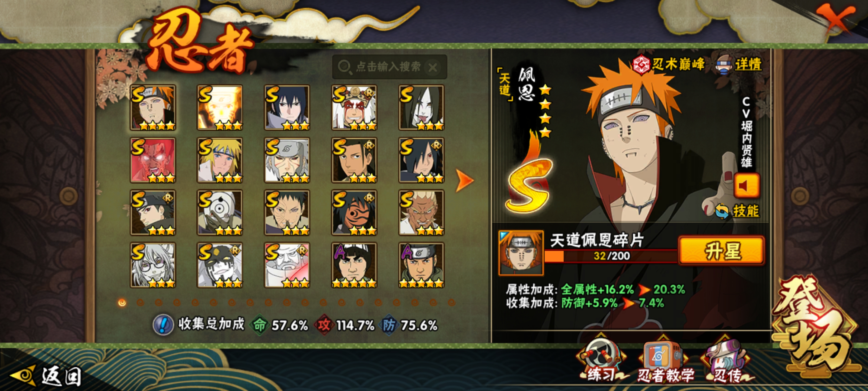Open the 技能 skills swap icon
Image resolution: width=868 pixels, height=391 pixels.
[x=722, y=211]
